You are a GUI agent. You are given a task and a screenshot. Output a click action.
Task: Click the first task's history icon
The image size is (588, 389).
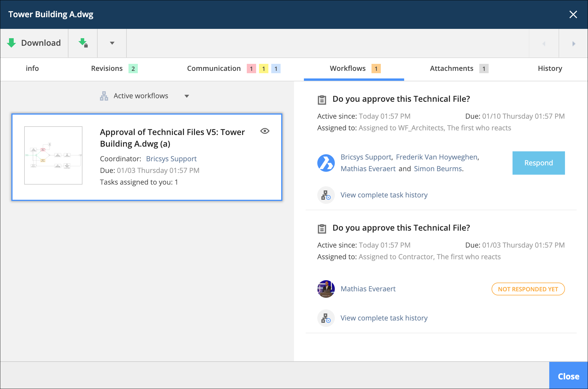pyautogui.click(x=326, y=195)
